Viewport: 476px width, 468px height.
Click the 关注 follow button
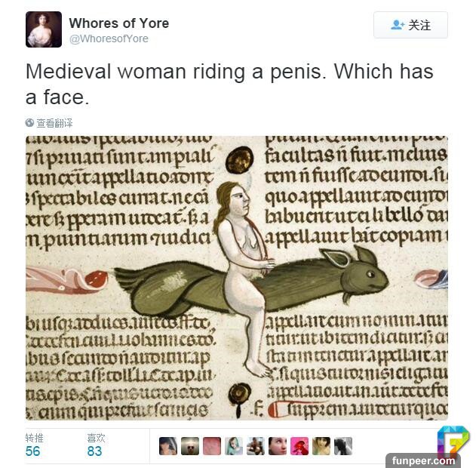(x=410, y=25)
